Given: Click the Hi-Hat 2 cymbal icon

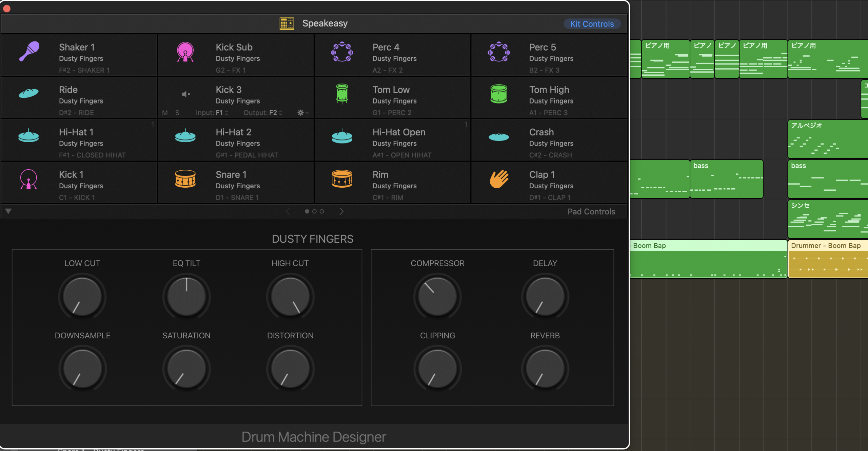Looking at the screenshot, I should [185, 136].
